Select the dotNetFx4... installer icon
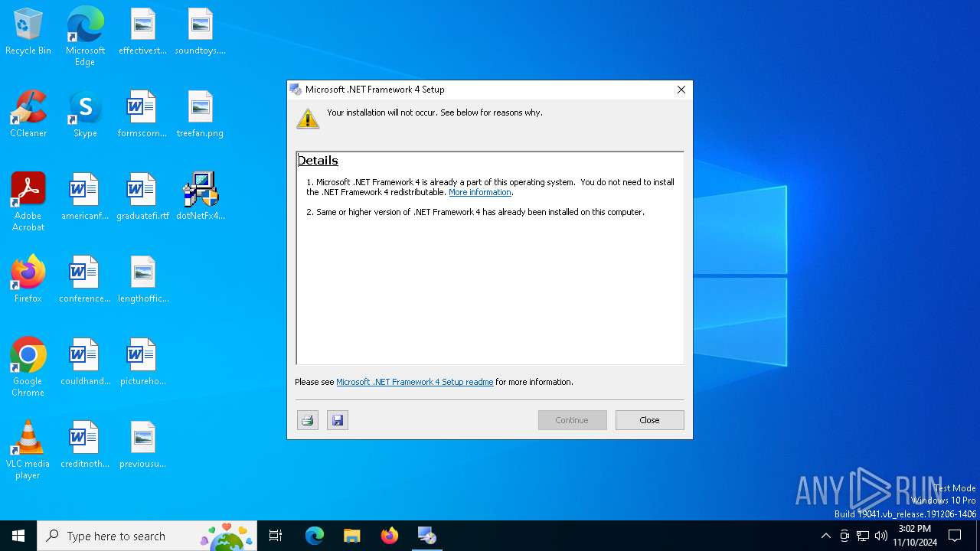Image resolution: width=980 pixels, height=551 pixels. tap(200, 197)
